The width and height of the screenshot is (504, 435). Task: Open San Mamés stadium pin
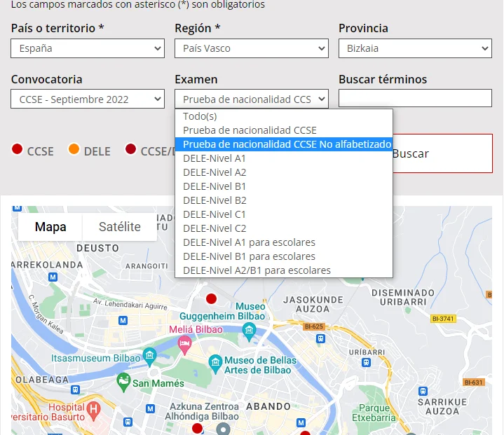123,382
